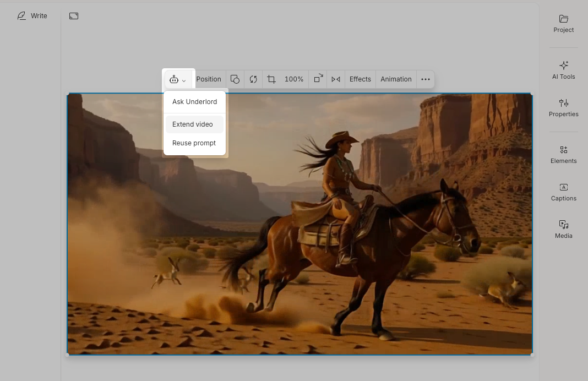Click the rotate icon in the toolbar
The image size is (588, 381).
coord(253,79)
